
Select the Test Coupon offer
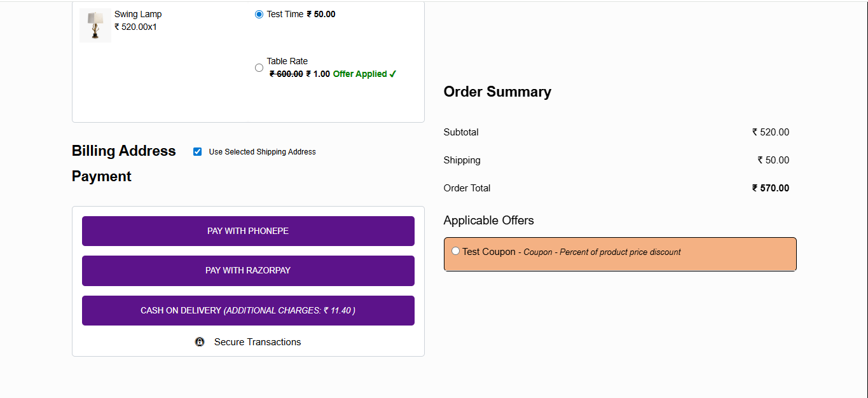455,250
